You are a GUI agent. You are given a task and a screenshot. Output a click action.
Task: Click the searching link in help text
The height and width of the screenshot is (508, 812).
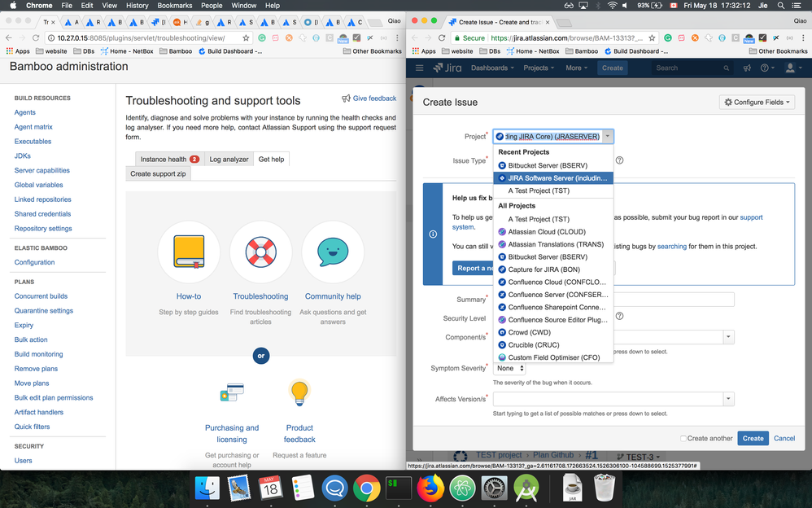click(672, 247)
